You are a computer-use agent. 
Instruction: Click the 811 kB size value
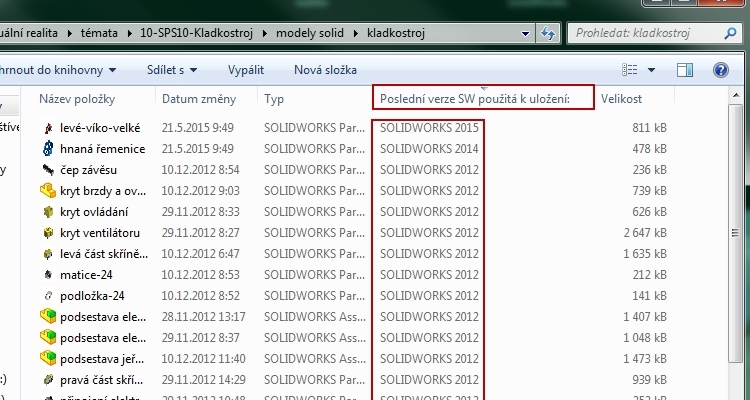[x=650, y=128]
